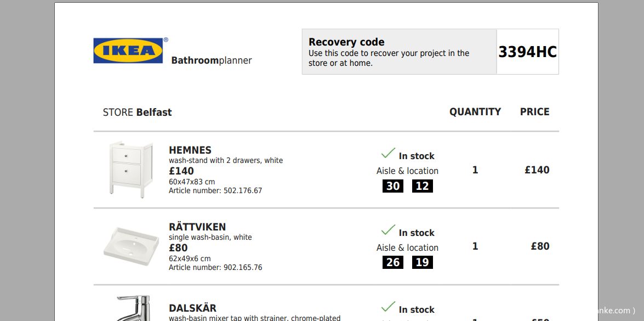Click the DALSKÄR product name

click(192, 308)
